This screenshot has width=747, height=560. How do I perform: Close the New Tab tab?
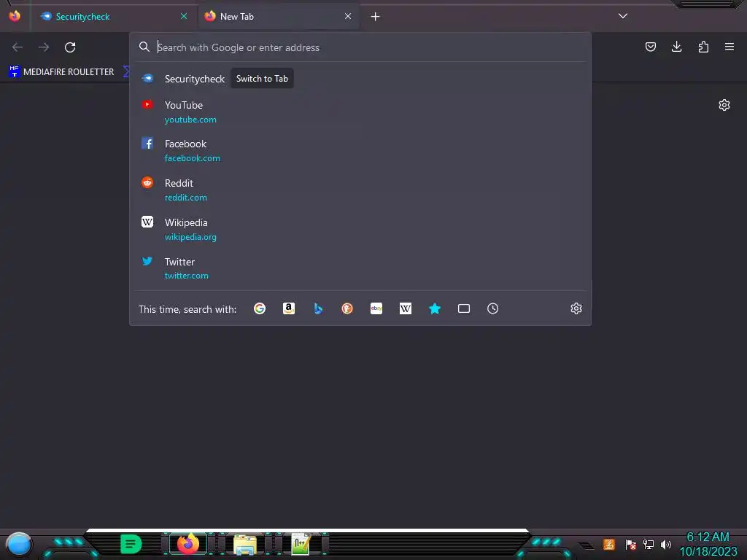(348, 16)
